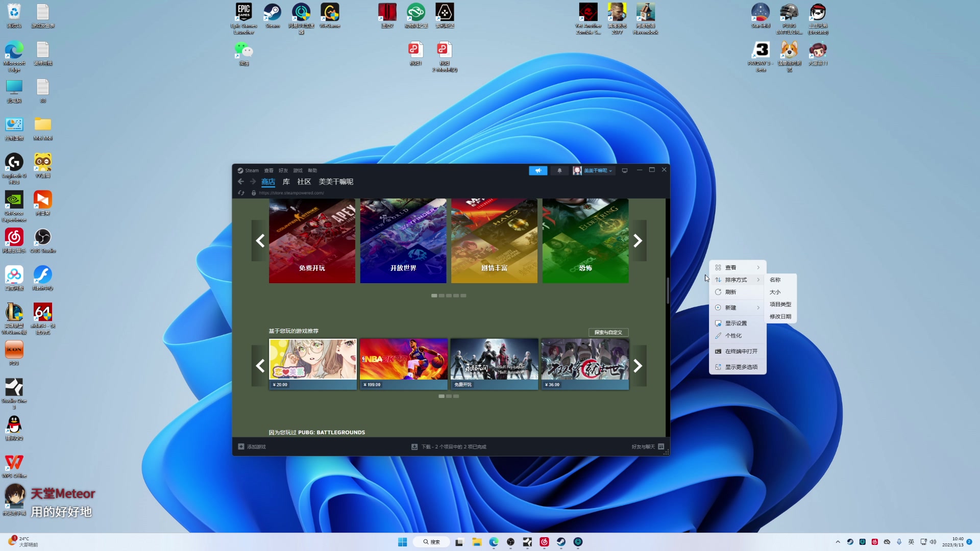Open the 开放世界 category card
This screenshot has width=980, height=551.
coord(403,241)
